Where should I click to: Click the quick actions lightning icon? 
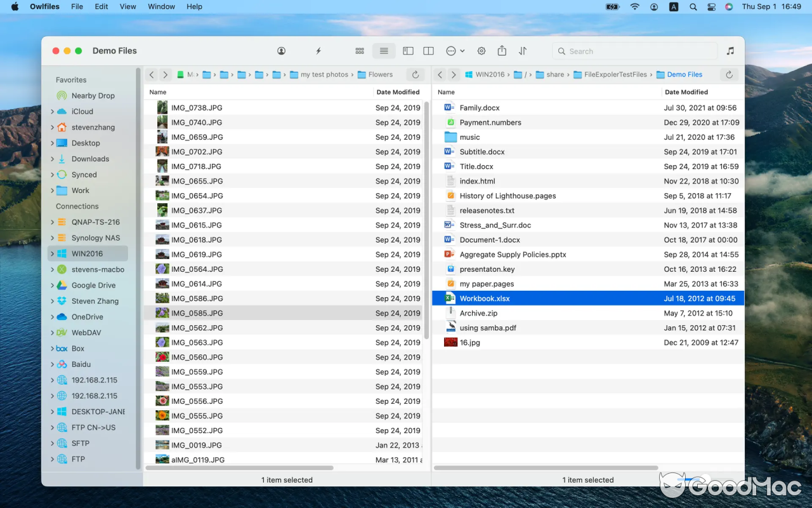point(318,51)
